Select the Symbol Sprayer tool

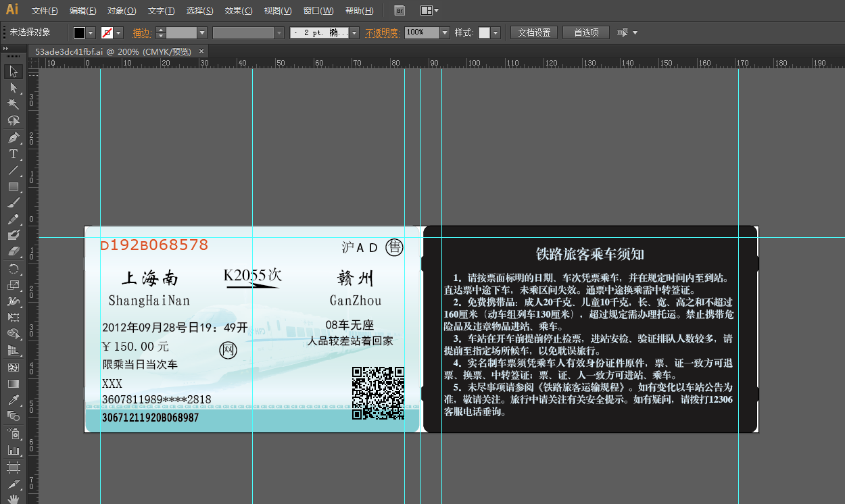click(x=13, y=433)
